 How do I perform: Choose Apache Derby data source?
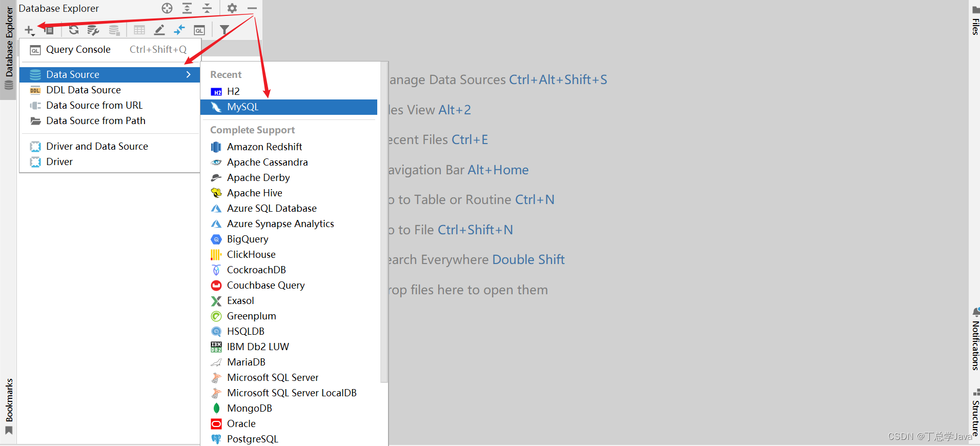pyautogui.click(x=289, y=178)
